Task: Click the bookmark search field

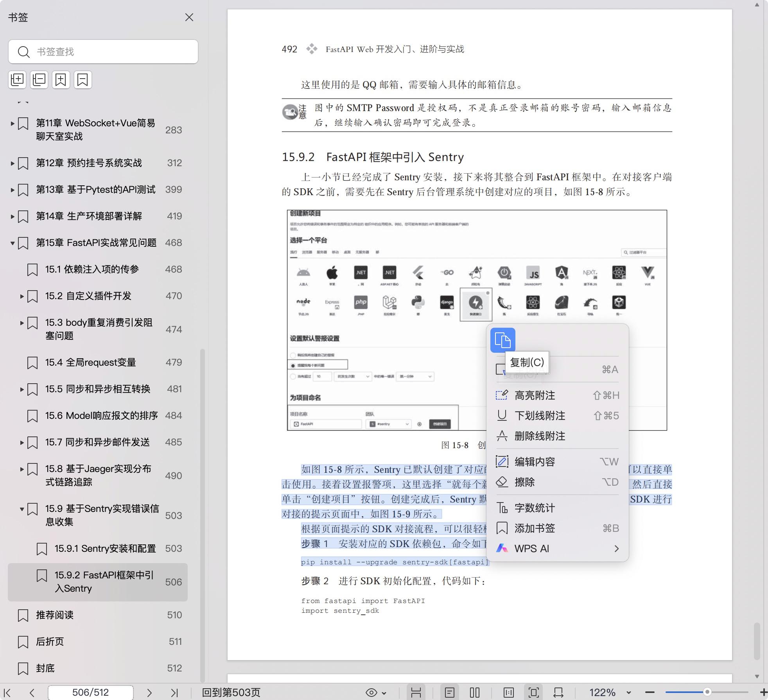Action: point(103,52)
